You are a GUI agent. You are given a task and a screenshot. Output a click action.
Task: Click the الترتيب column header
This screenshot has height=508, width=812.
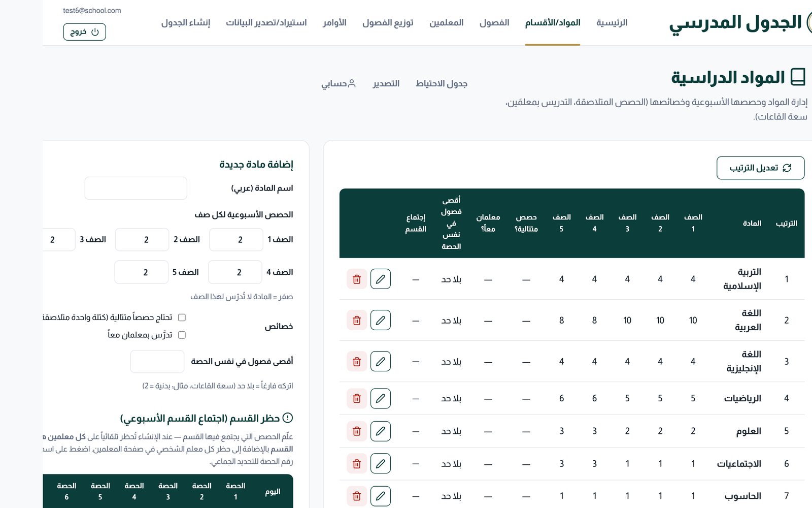(x=786, y=223)
